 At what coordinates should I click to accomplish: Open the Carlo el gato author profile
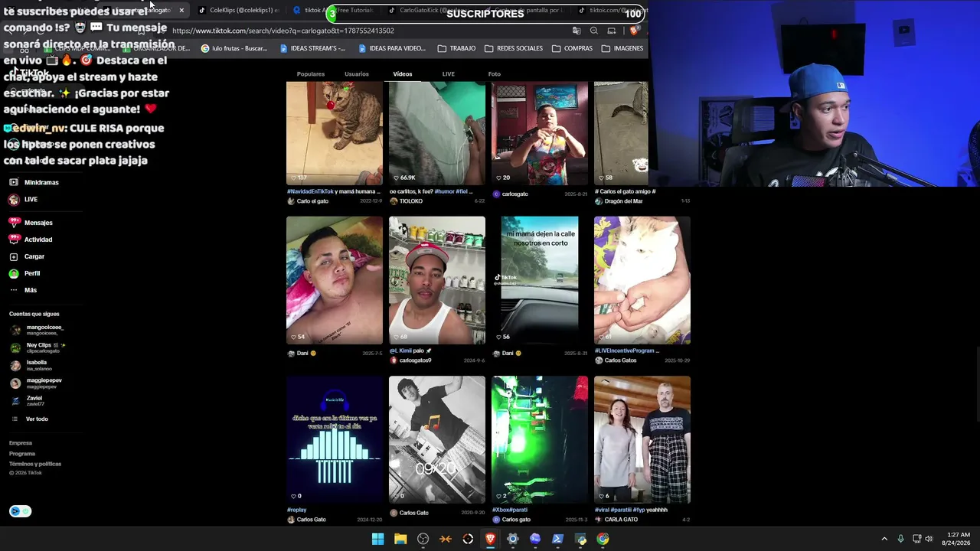[308, 201]
